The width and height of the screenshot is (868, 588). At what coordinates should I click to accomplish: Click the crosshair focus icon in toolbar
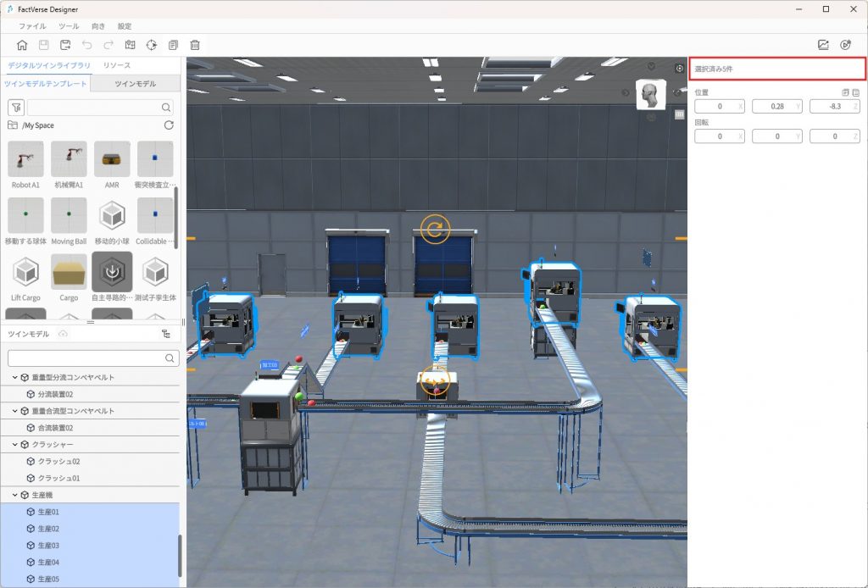click(x=152, y=45)
